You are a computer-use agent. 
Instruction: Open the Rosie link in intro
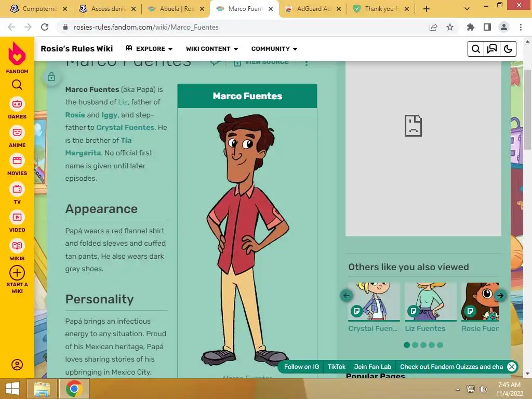coord(75,115)
